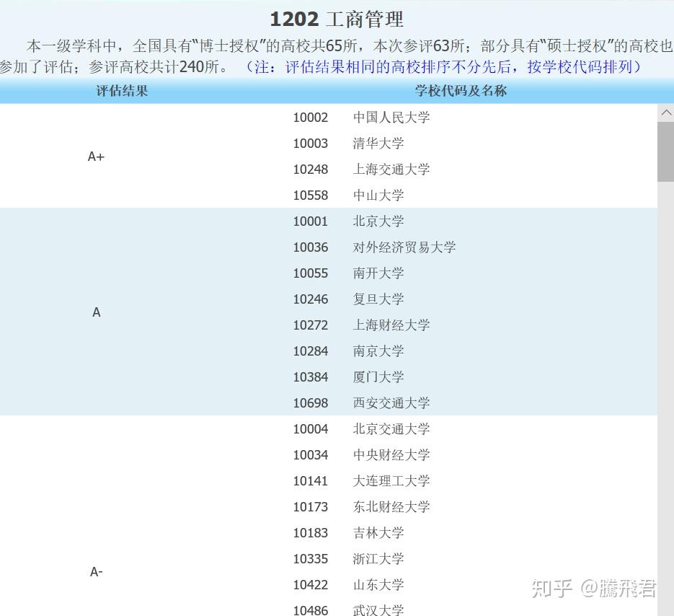The width and height of the screenshot is (674, 616).
Task: Select 厦门大学 school name
Action: click(378, 377)
